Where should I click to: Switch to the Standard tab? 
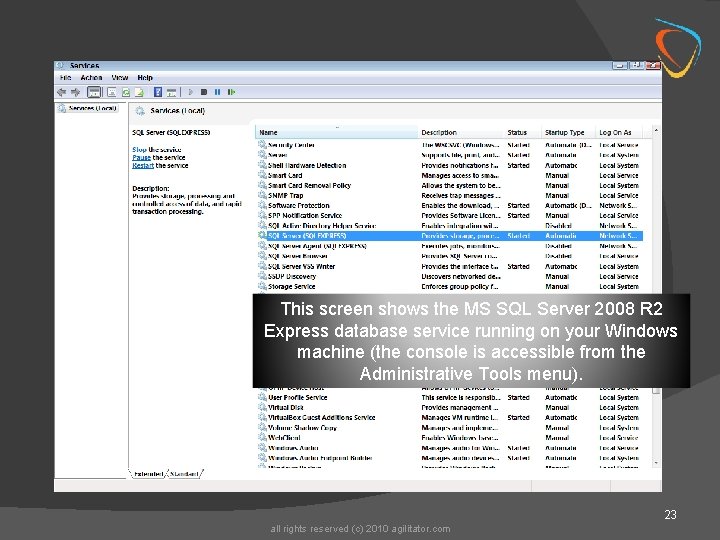(184, 474)
